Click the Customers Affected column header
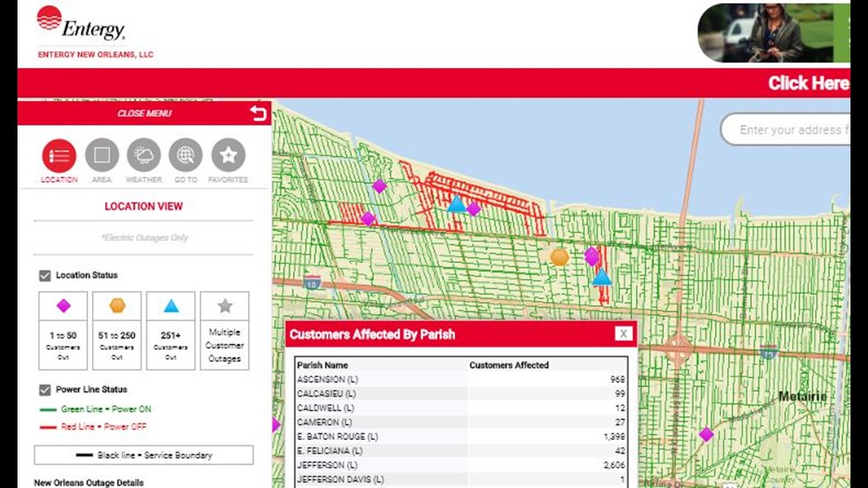 (x=509, y=365)
